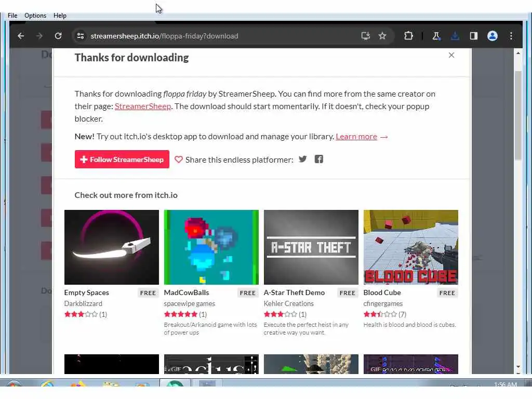
Task: Open the Help menu
Action: point(60,16)
